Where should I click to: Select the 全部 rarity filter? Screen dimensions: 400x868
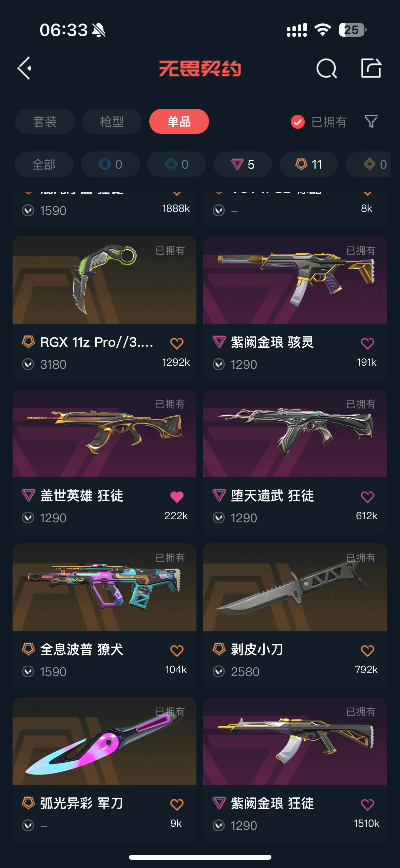(x=44, y=164)
